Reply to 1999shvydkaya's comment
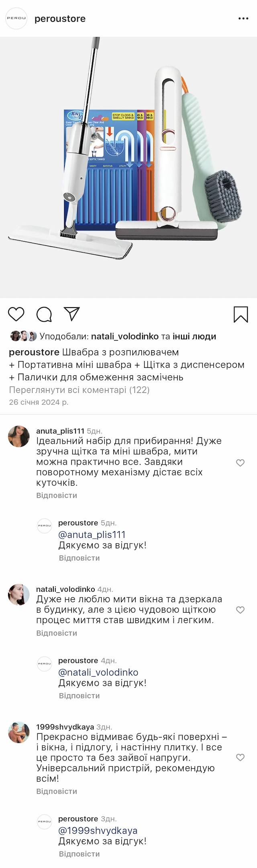257x868 pixels. (x=57, y=791)
